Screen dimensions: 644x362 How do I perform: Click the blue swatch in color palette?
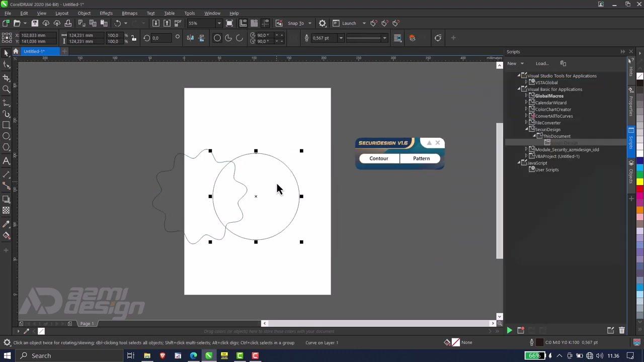tap(640, 161)
